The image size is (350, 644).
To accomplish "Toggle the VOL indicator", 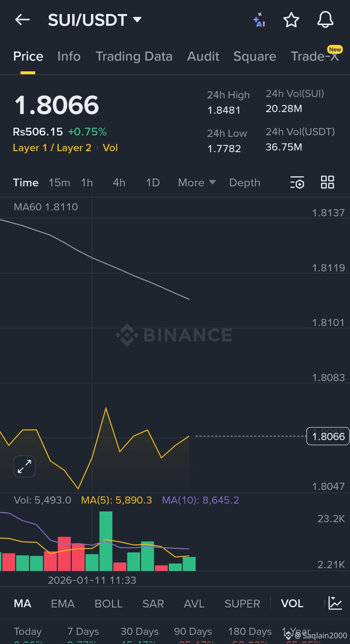I will 292,603.
